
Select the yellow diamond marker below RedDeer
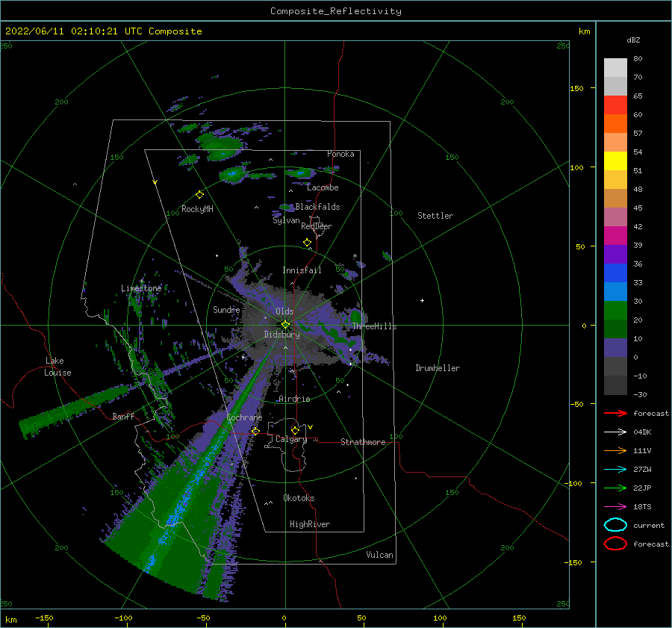(308, 243)
